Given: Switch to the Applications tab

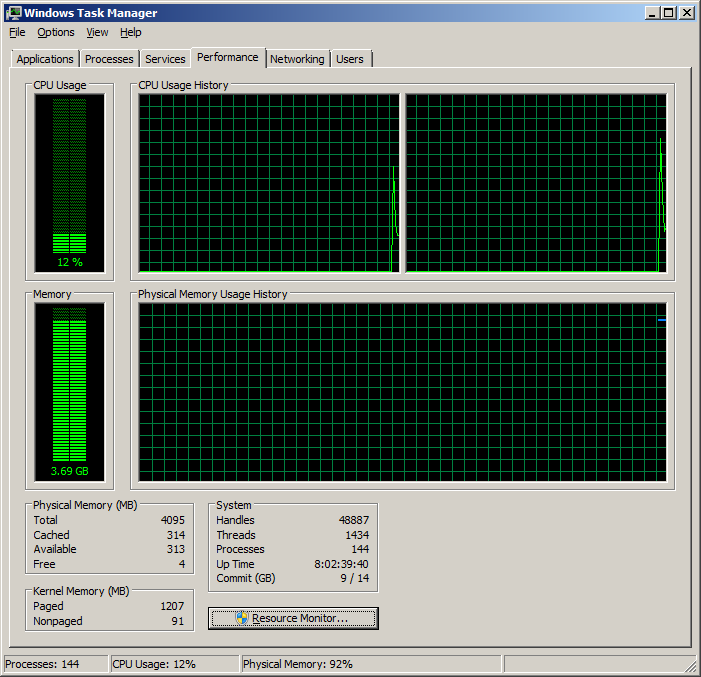Looking at the screenshot, I should click(45, 59).
